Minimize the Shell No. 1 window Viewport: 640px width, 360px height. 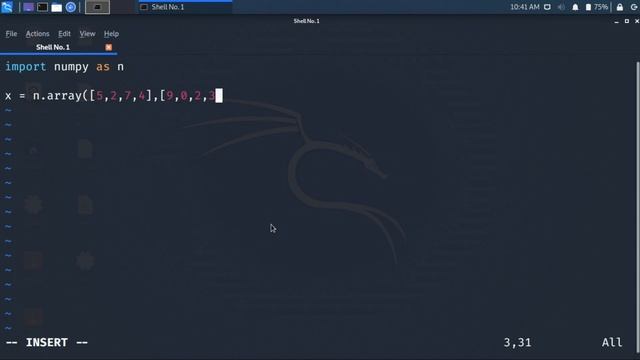click(x=616, y=21)
